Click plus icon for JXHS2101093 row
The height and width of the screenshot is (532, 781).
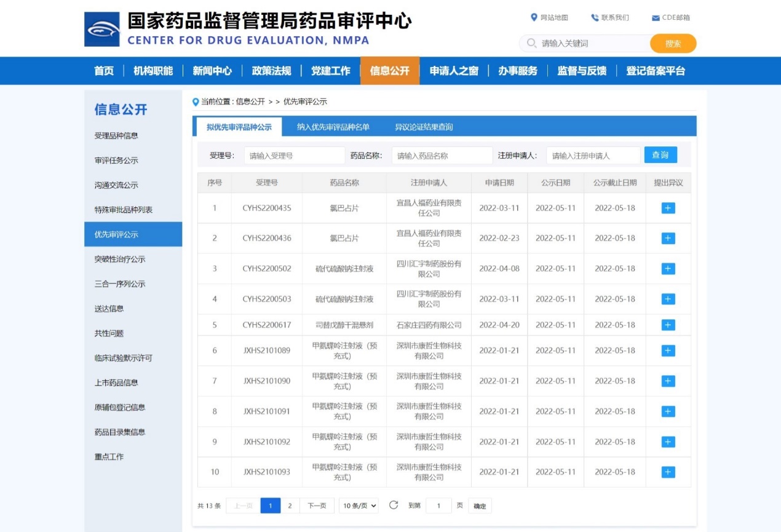click(x=668, y=472)
